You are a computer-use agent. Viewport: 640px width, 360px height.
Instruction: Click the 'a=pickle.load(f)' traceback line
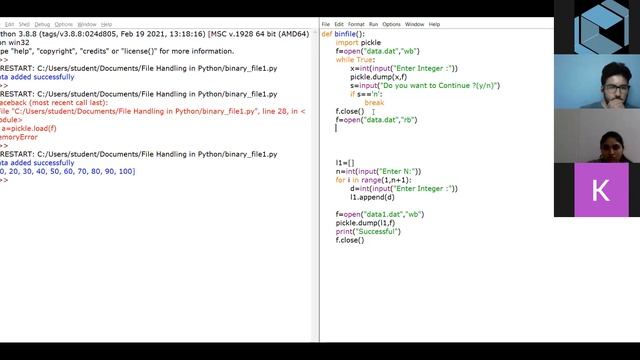point(28,129)
